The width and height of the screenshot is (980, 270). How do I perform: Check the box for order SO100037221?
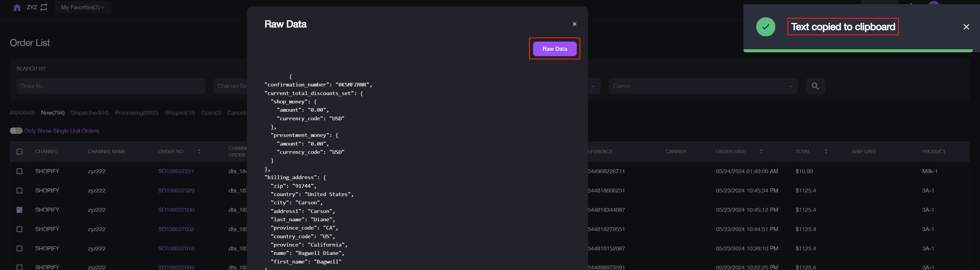pyautogui.click(x=19, y=171)
